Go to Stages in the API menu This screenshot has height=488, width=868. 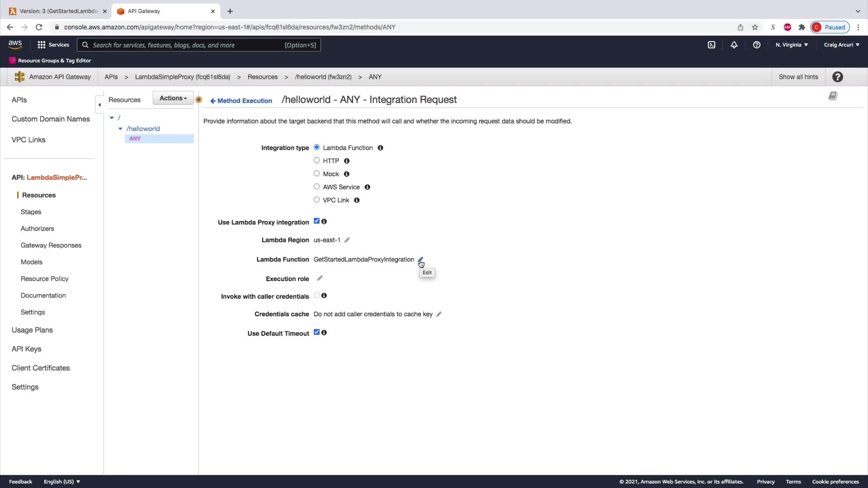(x=31, y=212)
